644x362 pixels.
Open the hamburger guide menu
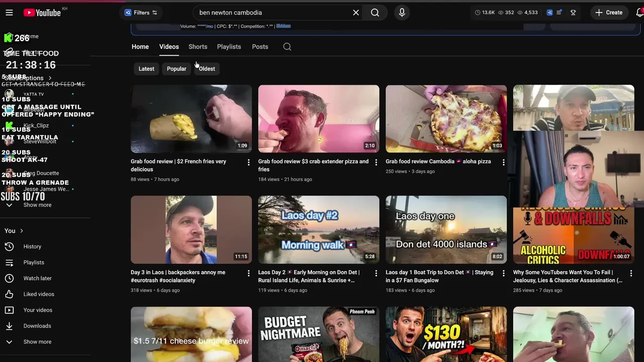(9, 13)
